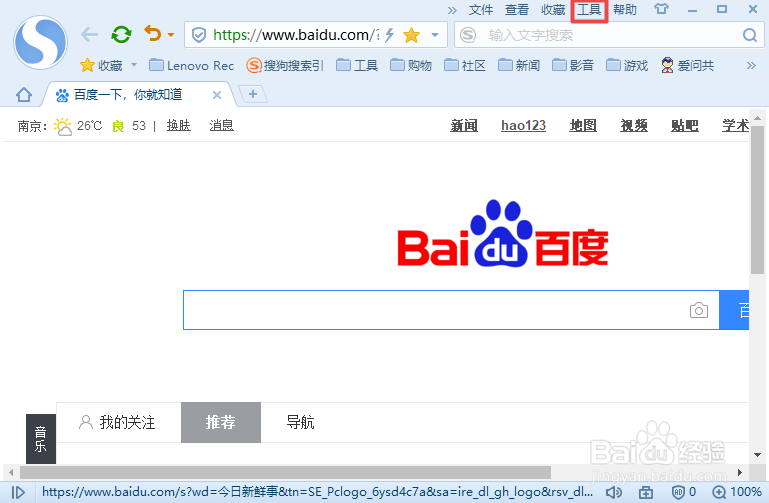Click the Sogou browser logo avatar
The width and height of the screenshot is (769, 503).
point(40,42)
